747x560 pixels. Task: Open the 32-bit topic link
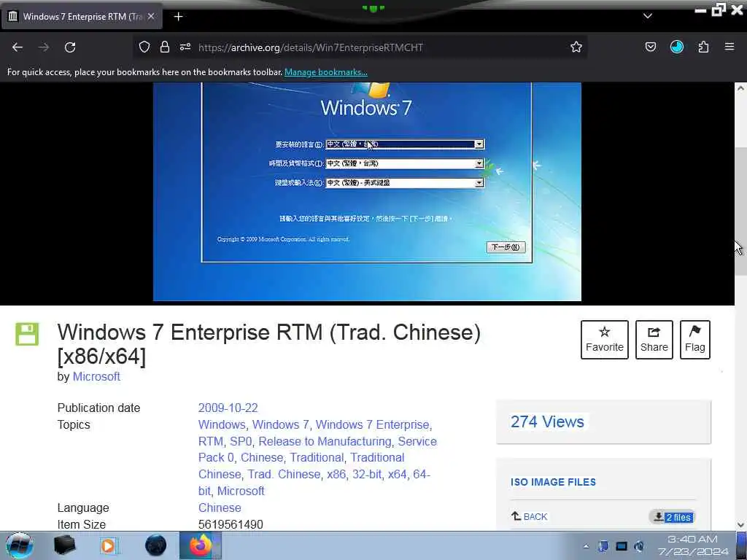366,474
